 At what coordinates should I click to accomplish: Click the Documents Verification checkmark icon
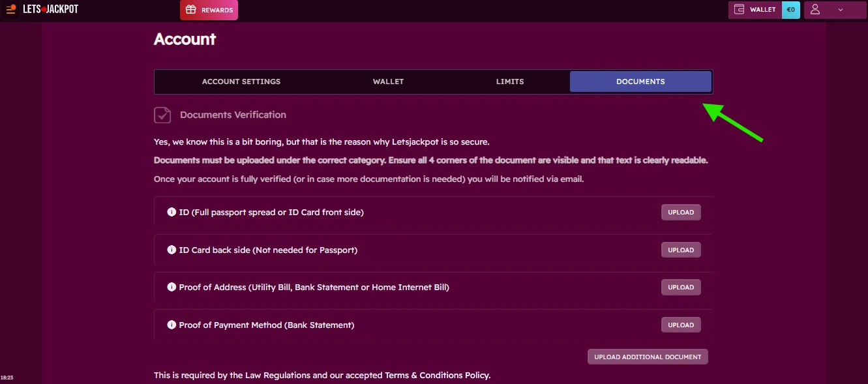(x=162, y=115)
